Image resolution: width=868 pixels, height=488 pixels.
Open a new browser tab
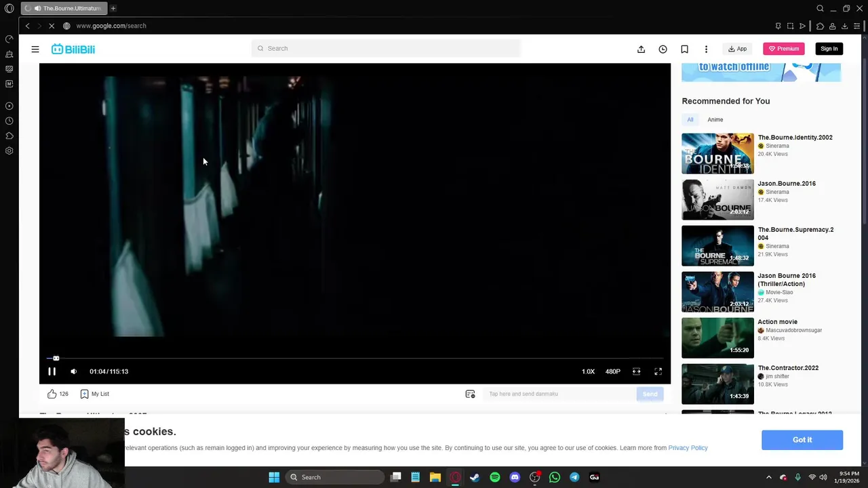pos(113,8)
